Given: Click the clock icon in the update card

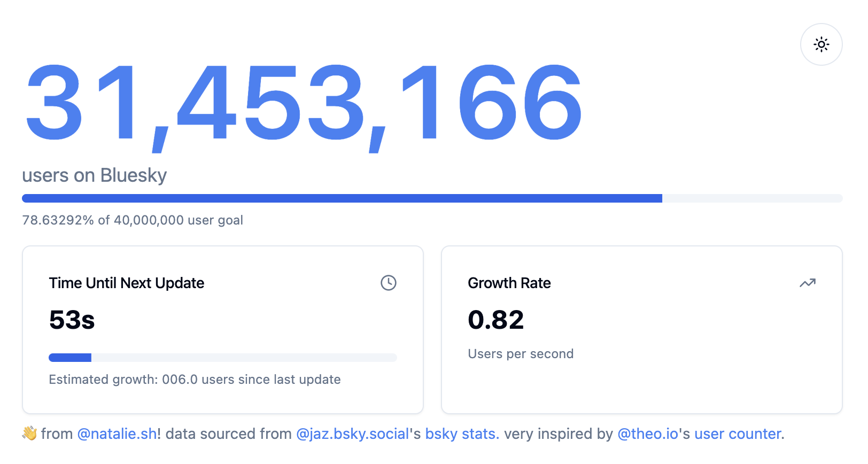Looking at the screenshot, I should click(388, 283).
